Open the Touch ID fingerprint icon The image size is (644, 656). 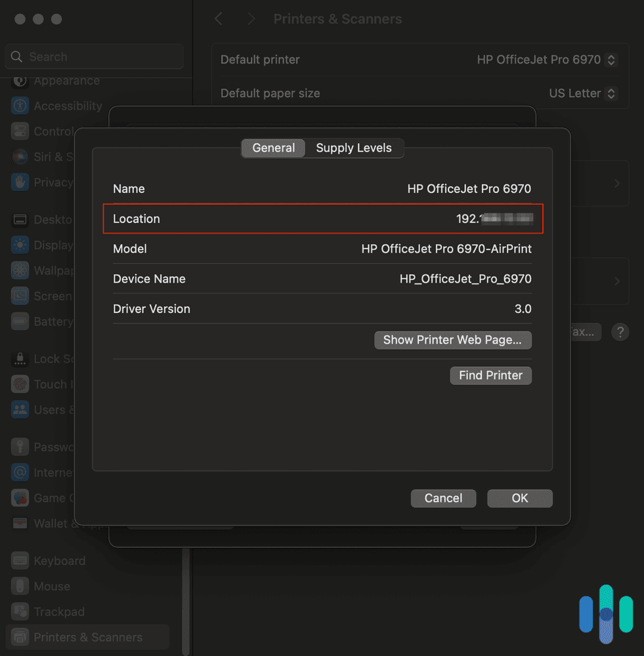[x=20, y=384]
